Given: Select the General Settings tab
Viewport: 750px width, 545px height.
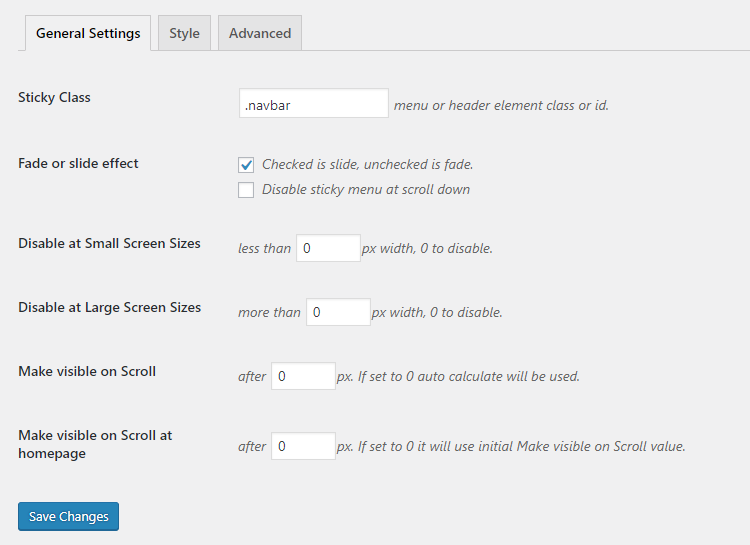Looking at the screenshot, I should click(x=88, y=33).
